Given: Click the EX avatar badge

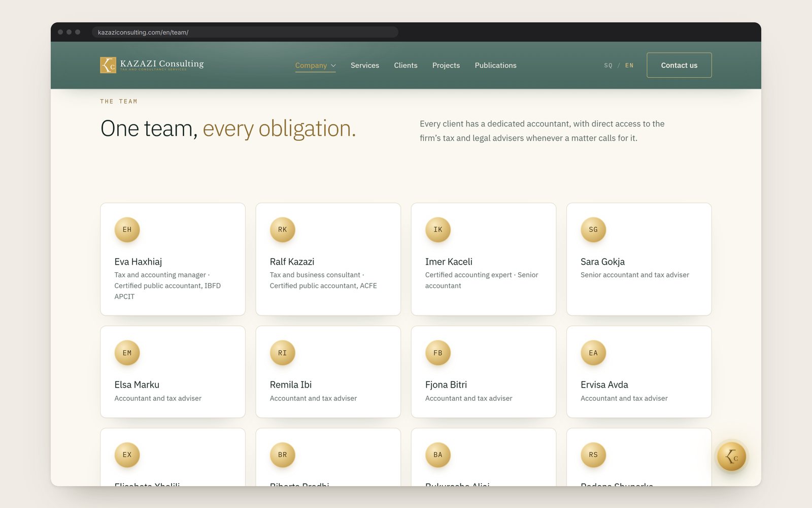Looking at the screenshot, I should click(x=127, y=455).
